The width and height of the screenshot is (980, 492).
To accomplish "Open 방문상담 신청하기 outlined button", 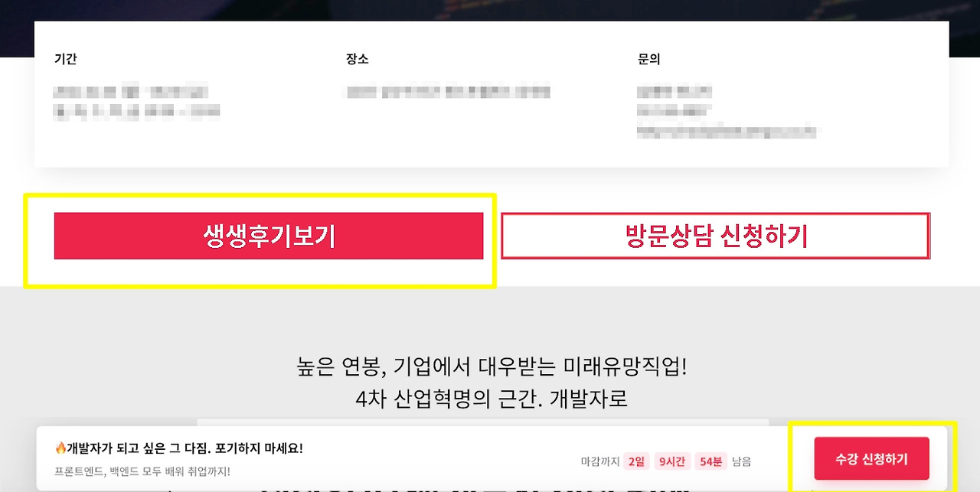I will pyautogui.click(x=715, y=236).
